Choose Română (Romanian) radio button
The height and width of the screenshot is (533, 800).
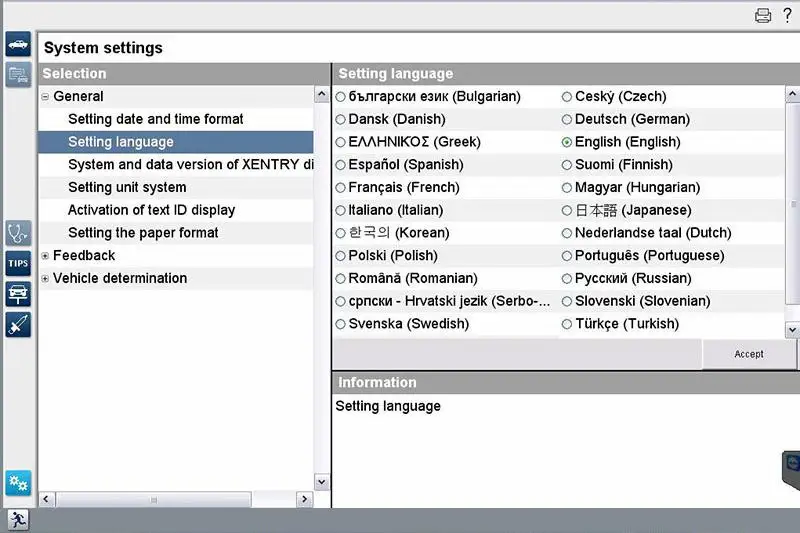coord(340,278)
